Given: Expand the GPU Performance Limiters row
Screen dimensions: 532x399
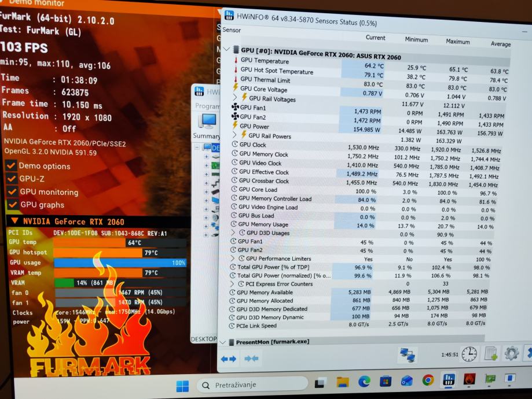Looking at the screenshot, I should [x=232, y=258].
